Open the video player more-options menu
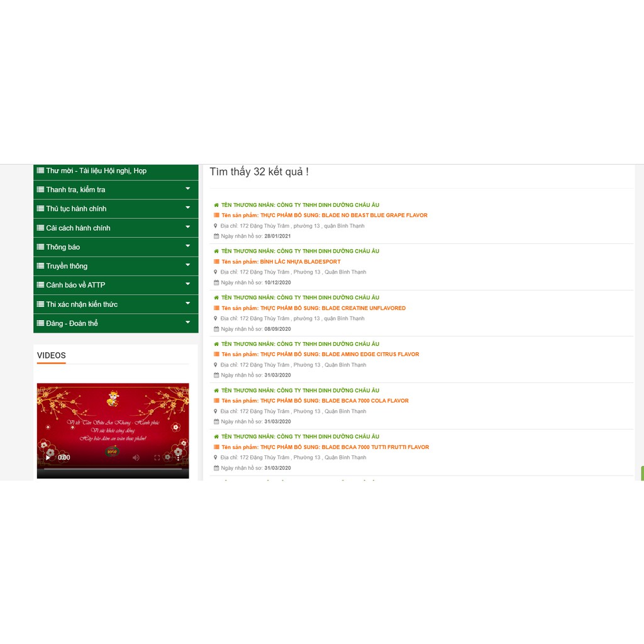This screenshot has height=644, width=644. coord(178,457)
